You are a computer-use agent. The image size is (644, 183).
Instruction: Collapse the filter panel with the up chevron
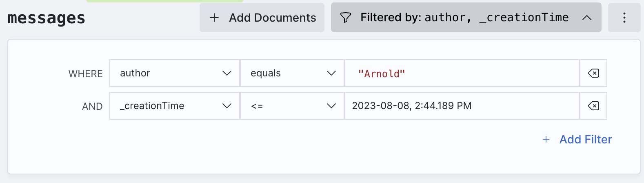587,18
